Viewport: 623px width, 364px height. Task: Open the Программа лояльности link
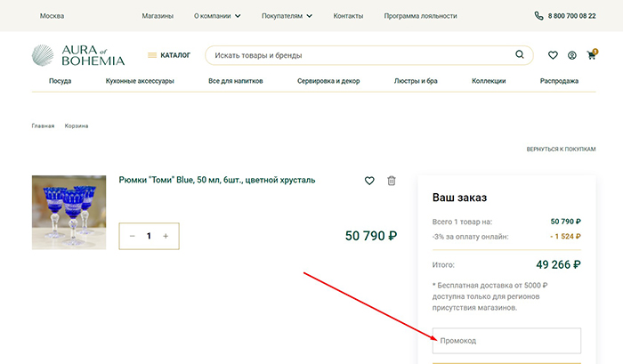pyautogui.click(x=420, y=16)
